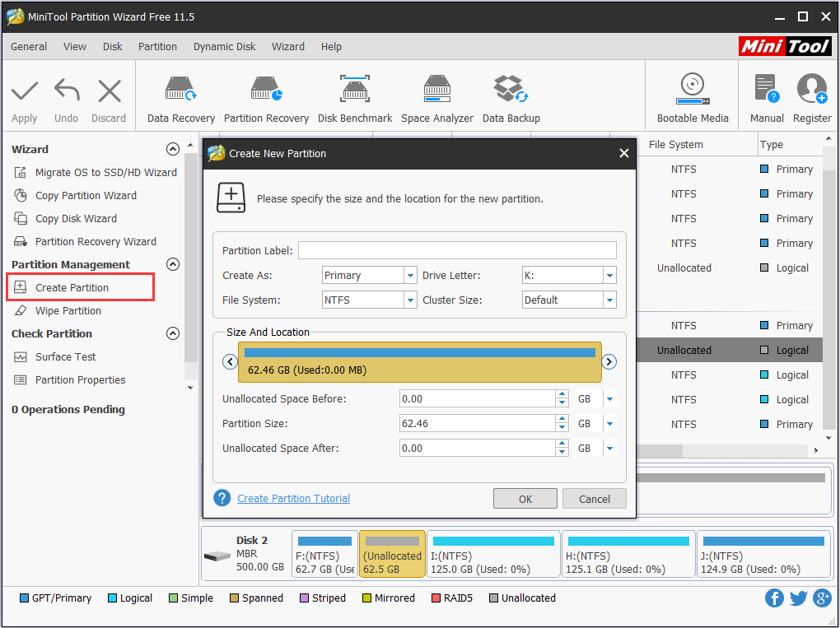Select Create Partition in sidebar

(81, 287)
